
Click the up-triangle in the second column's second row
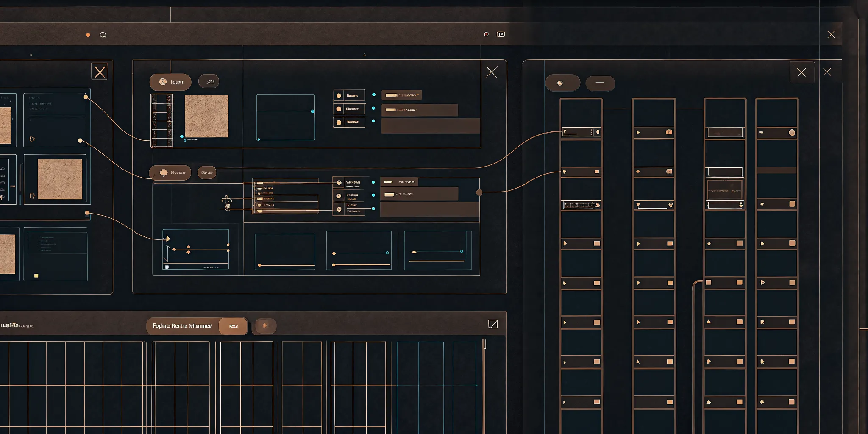tap(638, 172)
